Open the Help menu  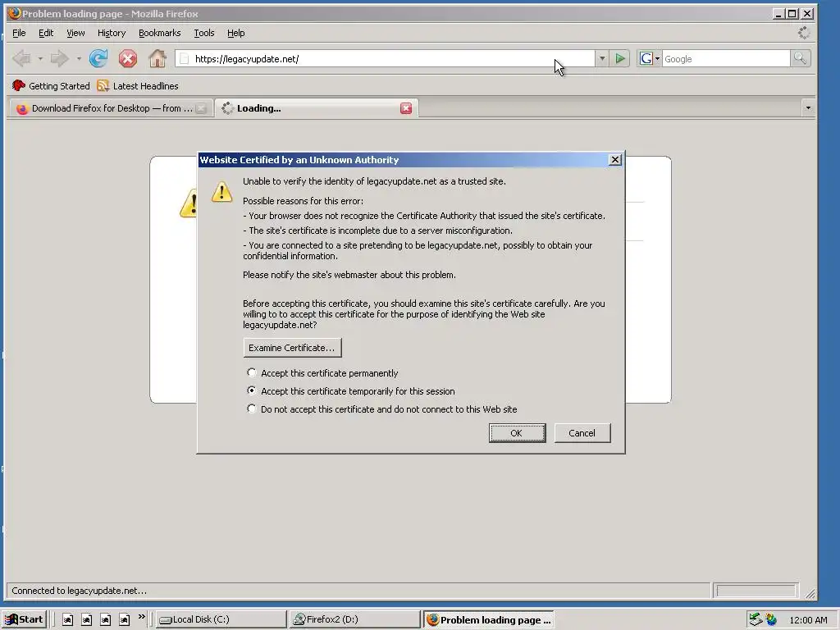pyautogui.click(x=235, y=33)
